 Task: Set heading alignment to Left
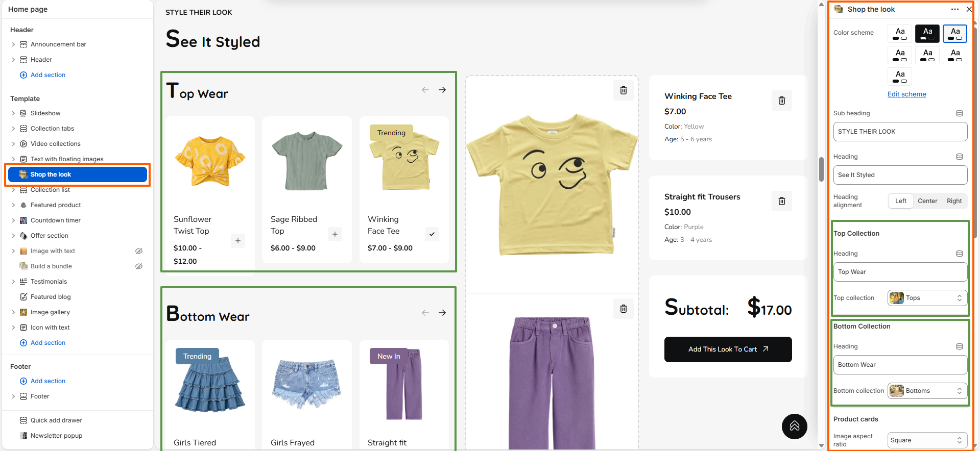click(900, 201)
